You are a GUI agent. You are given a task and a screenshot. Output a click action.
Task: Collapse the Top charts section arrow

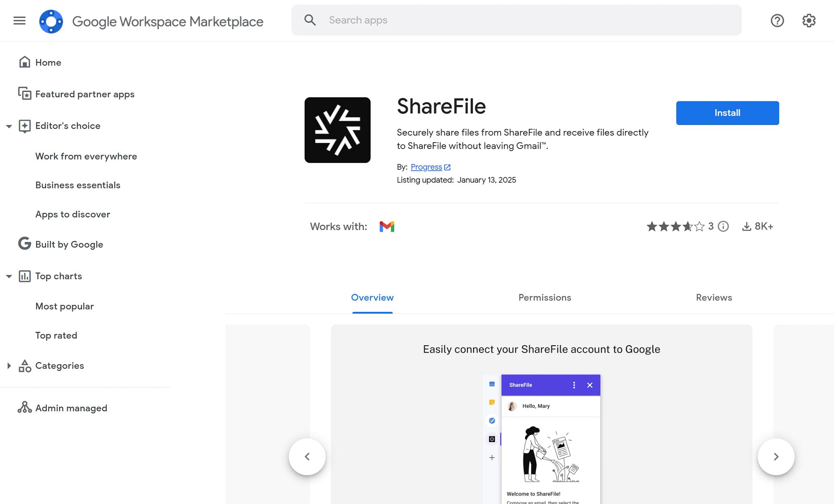pos(9,276)
